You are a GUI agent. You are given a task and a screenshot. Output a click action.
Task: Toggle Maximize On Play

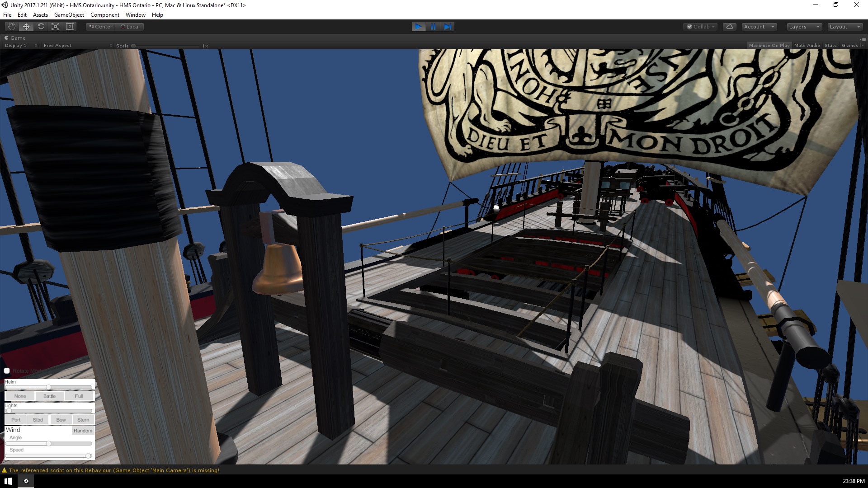(x=769, y=46)
